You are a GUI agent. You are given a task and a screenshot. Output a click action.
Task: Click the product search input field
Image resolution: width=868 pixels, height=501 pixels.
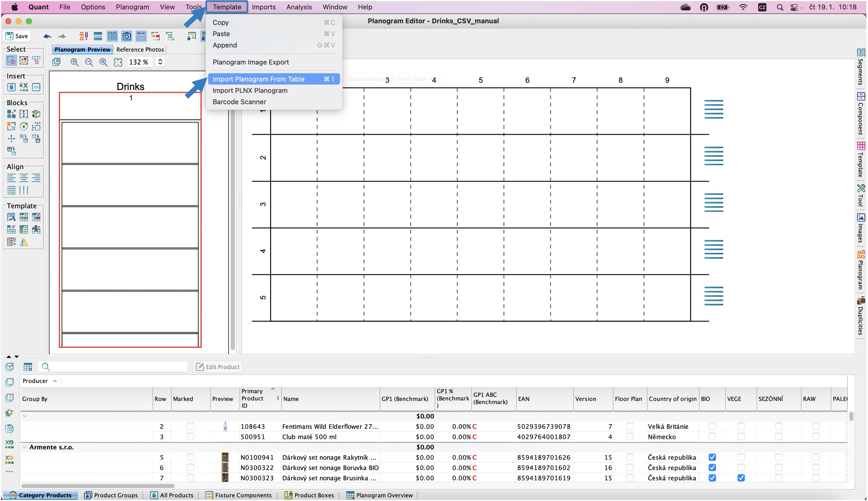(x=114, y=367)
